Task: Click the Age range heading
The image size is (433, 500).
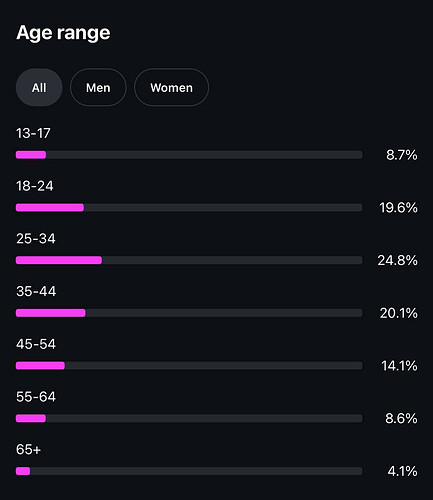Action: pyautogui.click(x=63, y=33)
